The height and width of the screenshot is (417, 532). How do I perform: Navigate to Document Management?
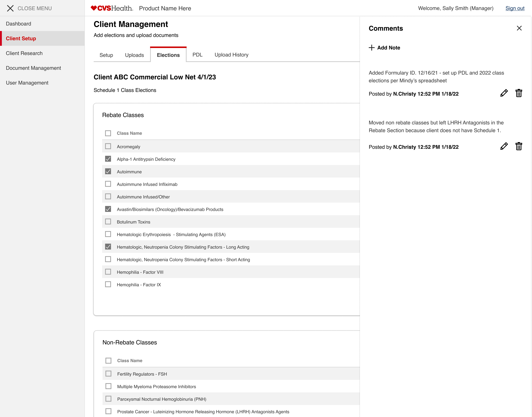click(33, 68)
